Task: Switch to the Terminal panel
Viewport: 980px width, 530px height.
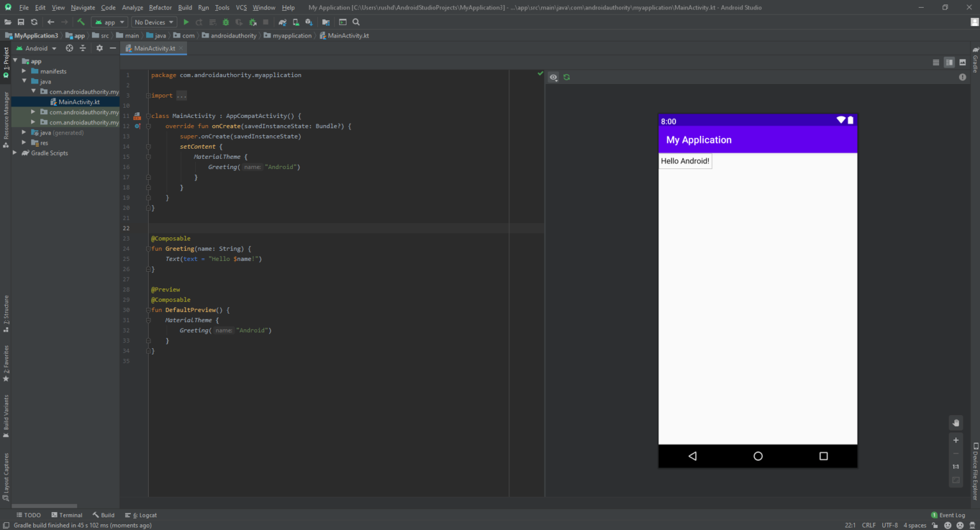Action: point(67,515)
